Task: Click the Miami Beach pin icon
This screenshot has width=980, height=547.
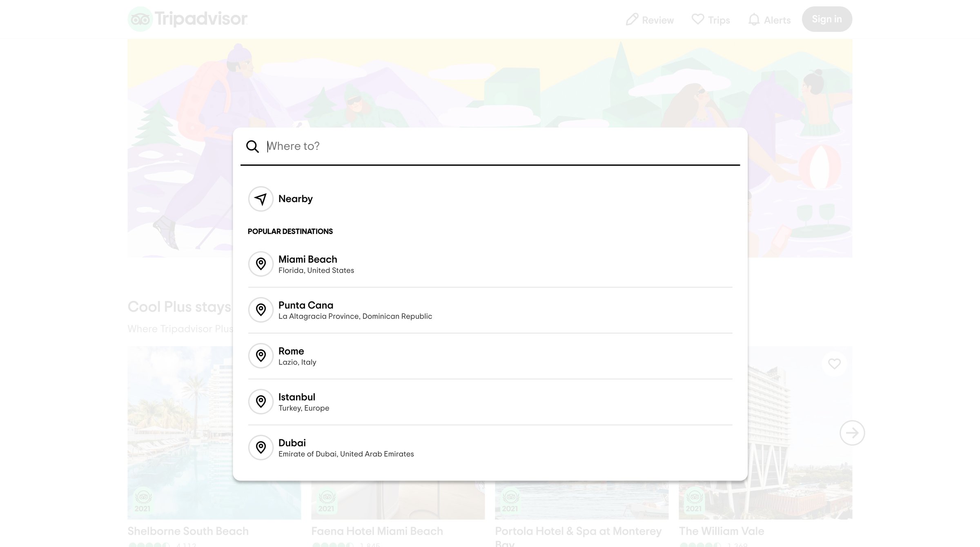Action: point(261,264)
